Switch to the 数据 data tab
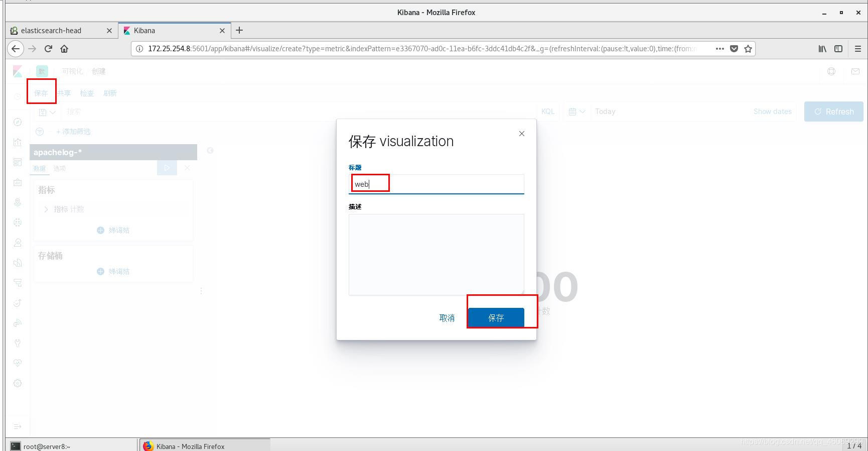868x451 pixels. [x=39, y=168]
